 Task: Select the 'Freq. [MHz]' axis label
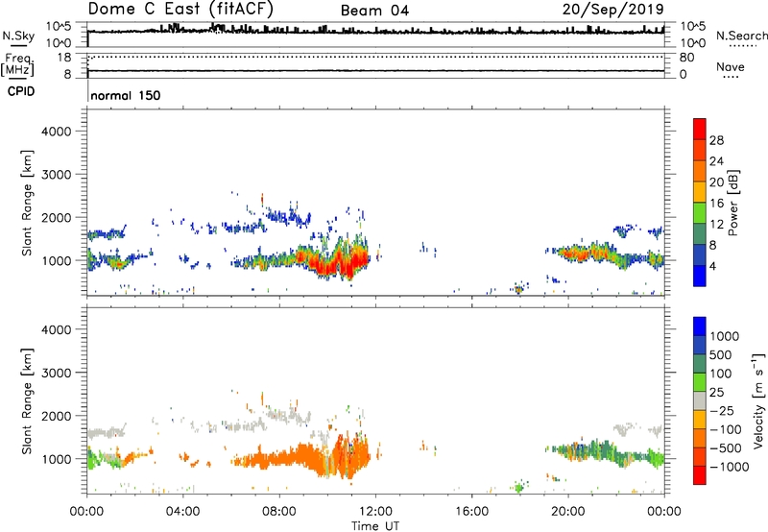17,64
